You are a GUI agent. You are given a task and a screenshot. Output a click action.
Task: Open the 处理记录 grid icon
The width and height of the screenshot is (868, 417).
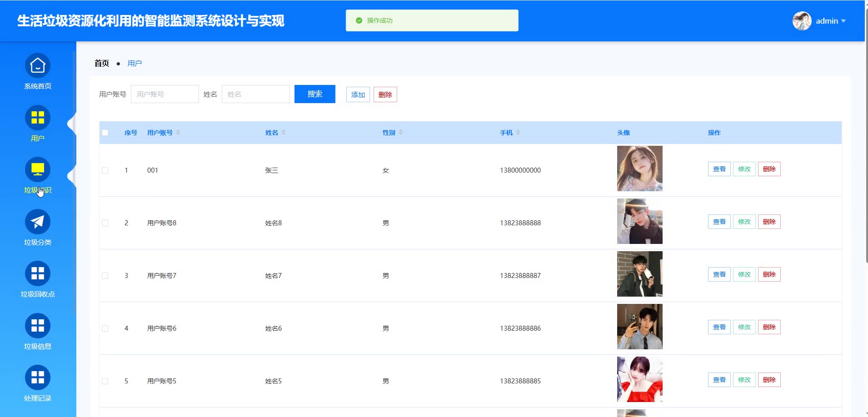point(38,378)
